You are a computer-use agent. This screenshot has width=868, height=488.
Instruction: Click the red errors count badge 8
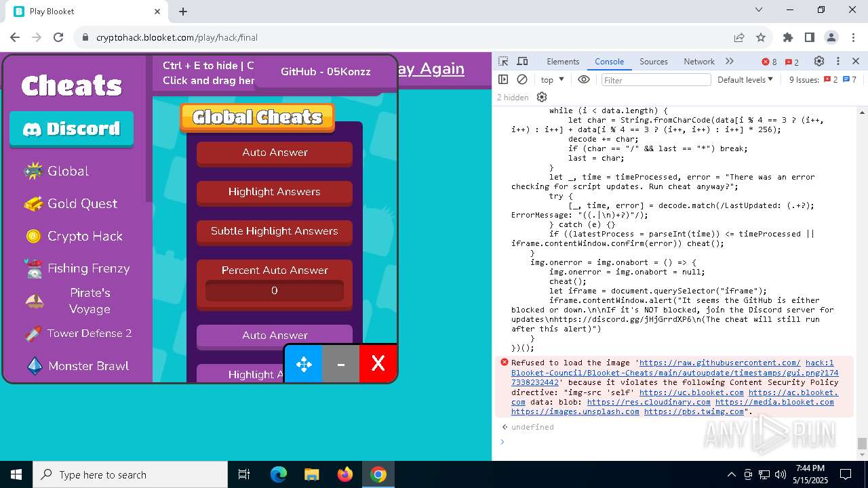tap(770, 62)
